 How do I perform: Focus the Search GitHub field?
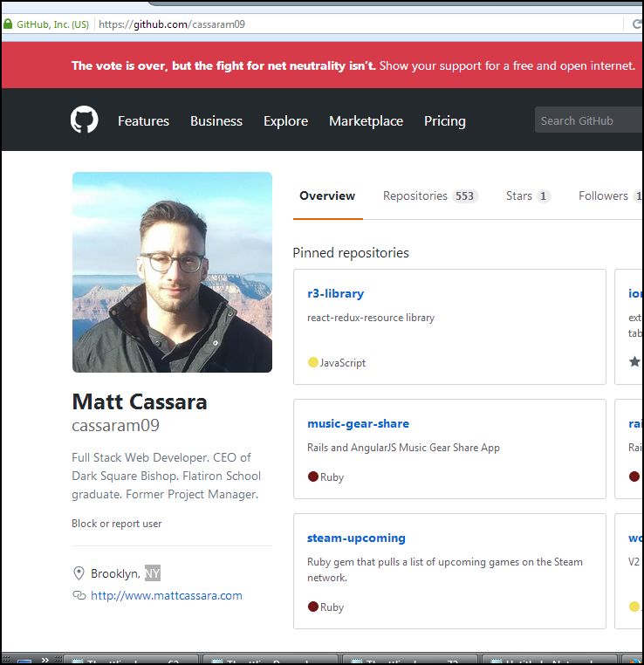[588, 120]
